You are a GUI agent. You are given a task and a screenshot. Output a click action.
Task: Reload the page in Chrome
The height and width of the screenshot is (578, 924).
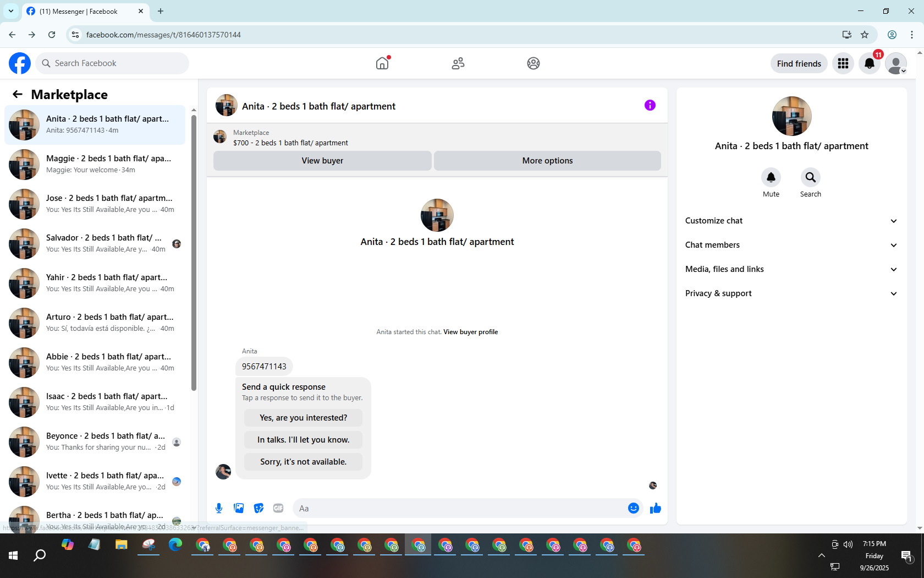click(x=52, y=35)
